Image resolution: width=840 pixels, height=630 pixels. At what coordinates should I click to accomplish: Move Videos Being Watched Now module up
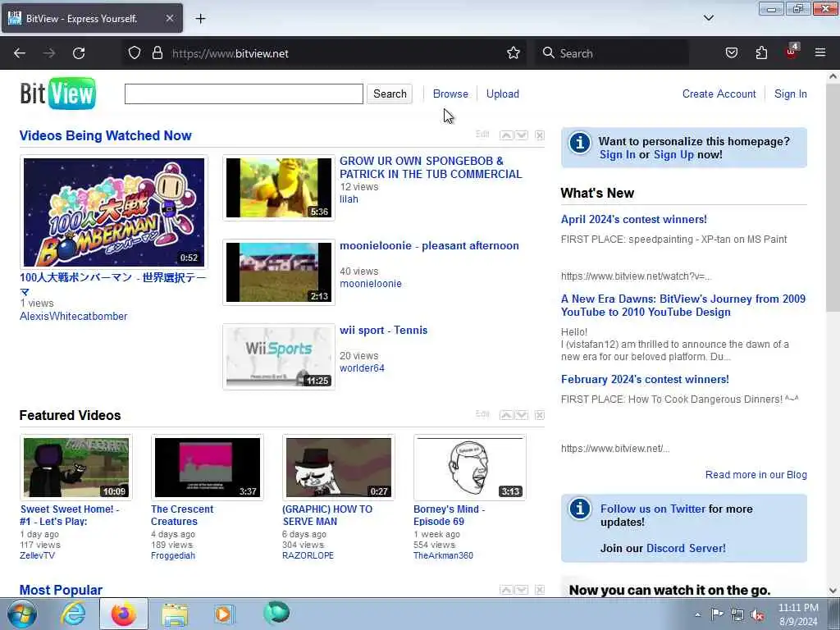pyautogui.click(x=505, y=135)
